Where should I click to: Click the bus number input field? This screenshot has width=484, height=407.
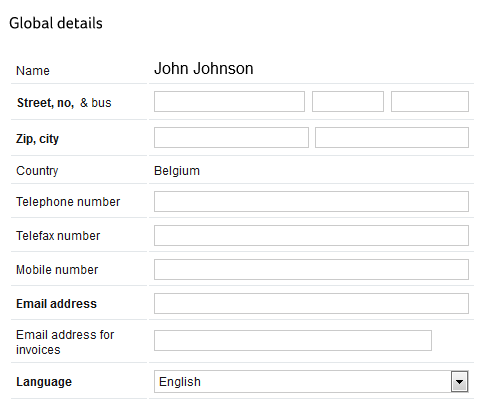[x=430, y=102]
